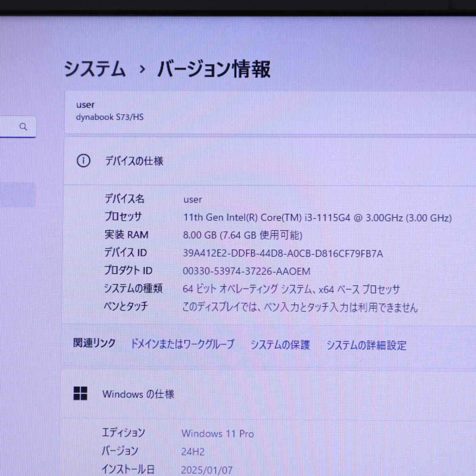Select the Windows 11 Pro edition value

click(x=217, y=434)
